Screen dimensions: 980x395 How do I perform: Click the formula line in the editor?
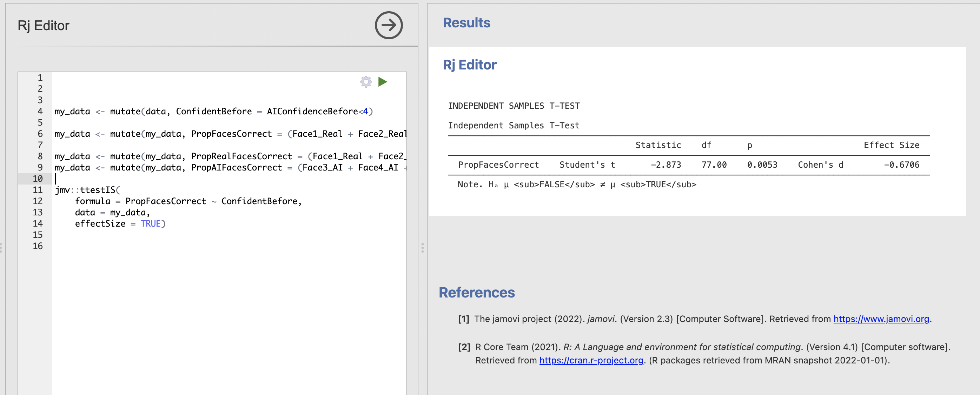pos(188,201)
